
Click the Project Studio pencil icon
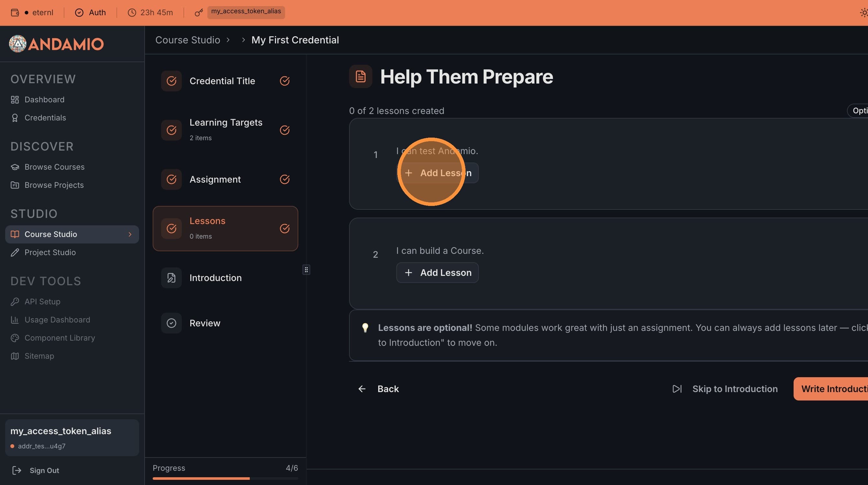[x=15, y=252]
